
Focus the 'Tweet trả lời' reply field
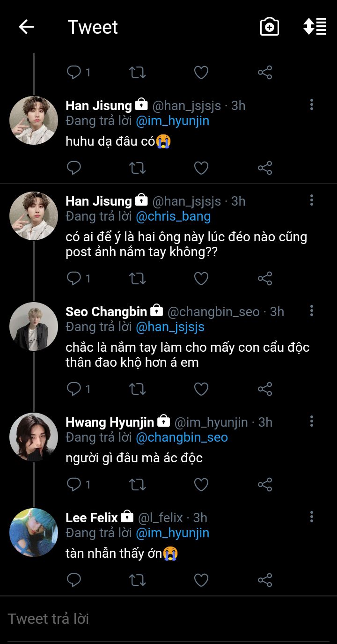[168, 619]
